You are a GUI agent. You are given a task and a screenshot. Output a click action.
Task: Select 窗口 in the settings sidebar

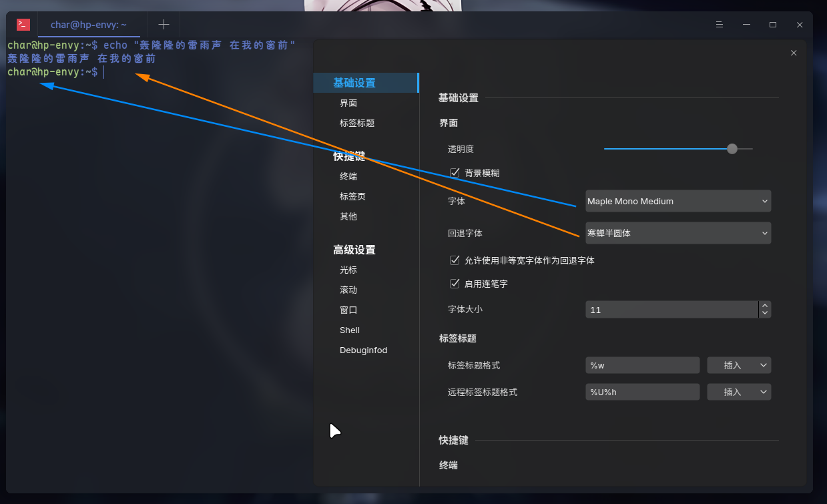point(348,310)
